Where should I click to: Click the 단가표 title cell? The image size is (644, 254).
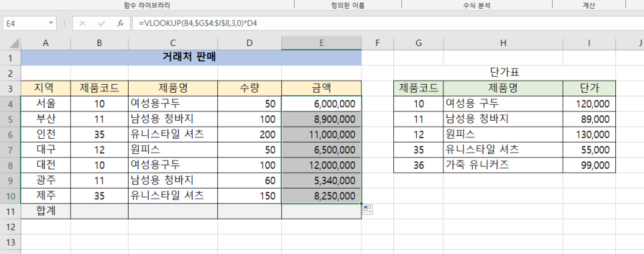(505, 73)
